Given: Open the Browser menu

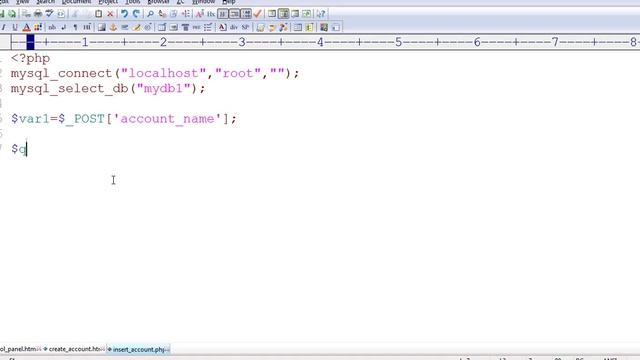Looking at the screenshot, I should [158, 2].
